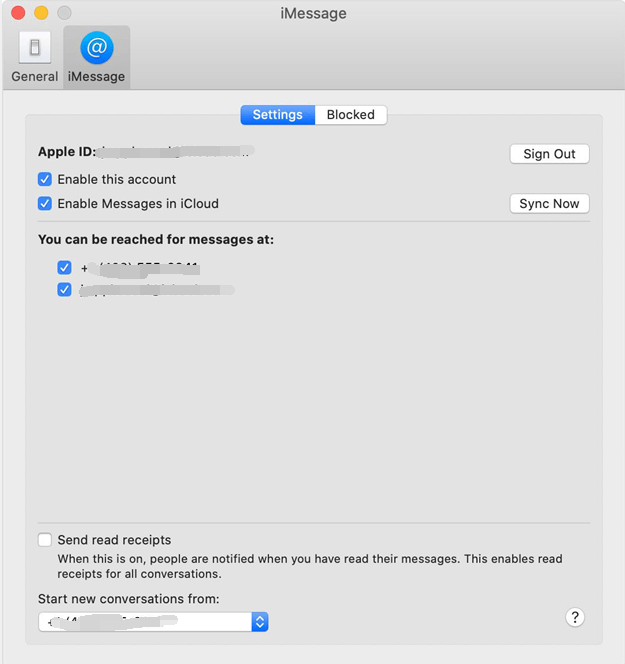Click the Sign Out button
Viewport: 625px width, 664px height.
tap(549, 154)
